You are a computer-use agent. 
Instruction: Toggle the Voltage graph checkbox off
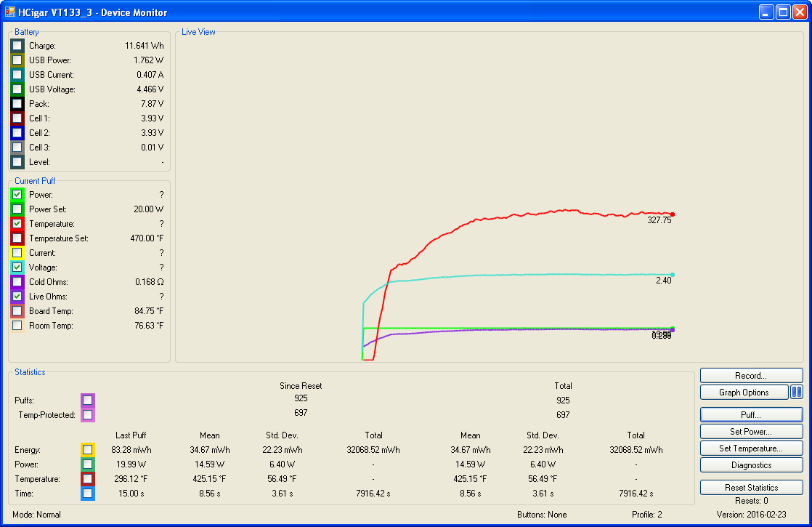click(17, 267)
